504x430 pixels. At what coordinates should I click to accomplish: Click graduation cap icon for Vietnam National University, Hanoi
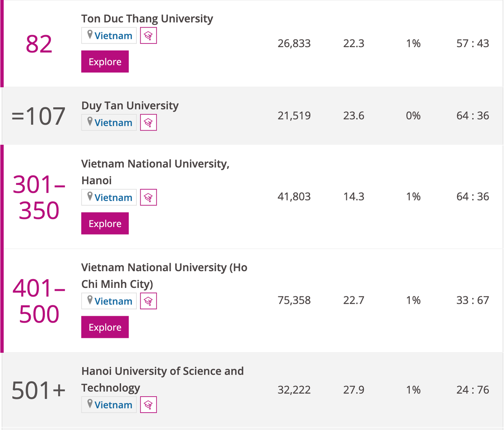coord(148,197)
